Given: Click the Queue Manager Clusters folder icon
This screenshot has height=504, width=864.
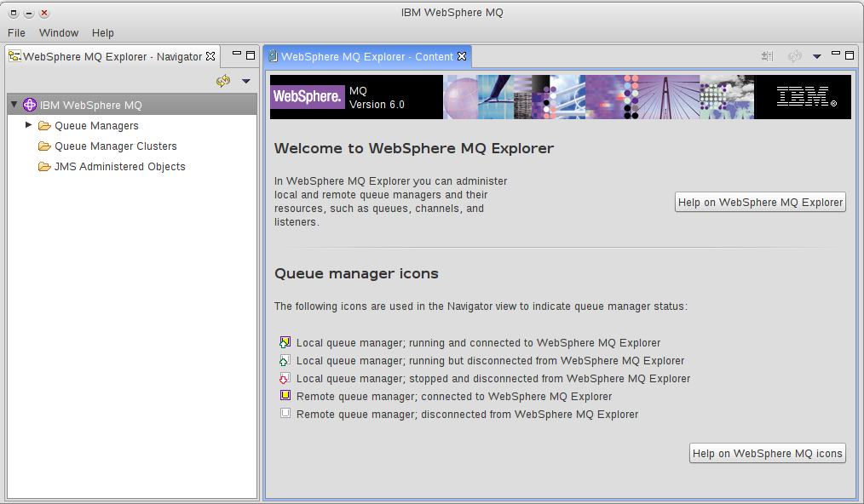Looking at the screenshot, I should tap(44, 146).
